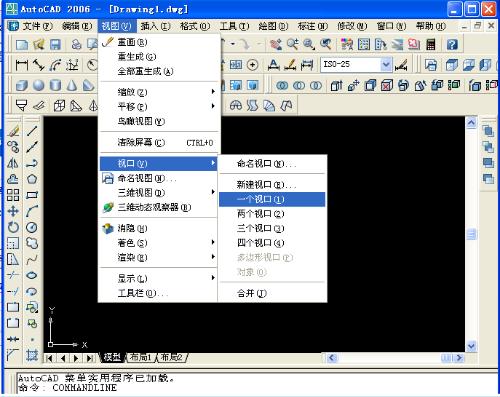Select the Cylinder solid tool
This screenshot has height=397, width=500.
coord(55,86)
